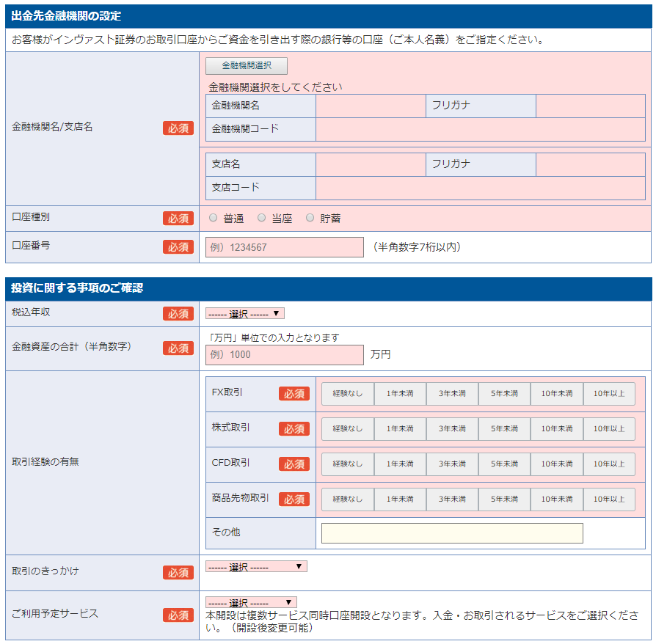The width and height of the screenshot is (656, 644).
Task: Select the 貯蓄 account type radio button
Action: 310,217
